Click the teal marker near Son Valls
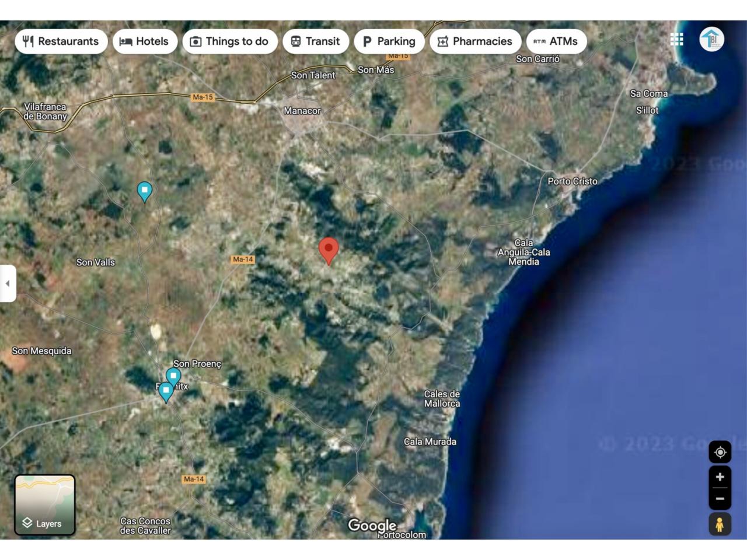Screen dimensions: 747x560 (144, 191)
